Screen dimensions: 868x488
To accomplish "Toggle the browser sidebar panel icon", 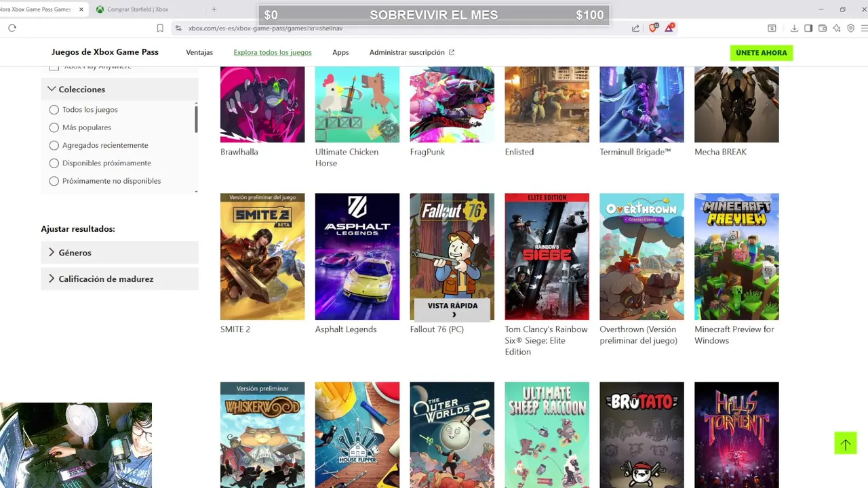I will click(x=808, y=28).
